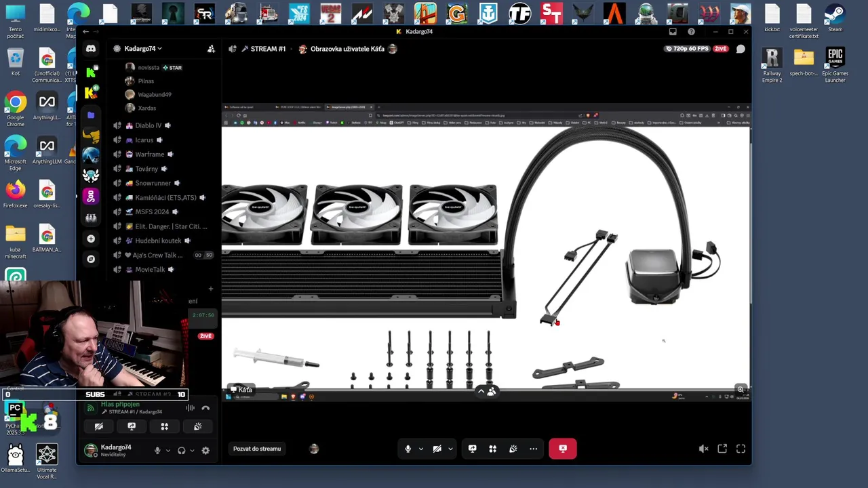Click Káťa streamer name label on stream
The height and width of the screenshot is (488, 868).
[x=241, y=390]
